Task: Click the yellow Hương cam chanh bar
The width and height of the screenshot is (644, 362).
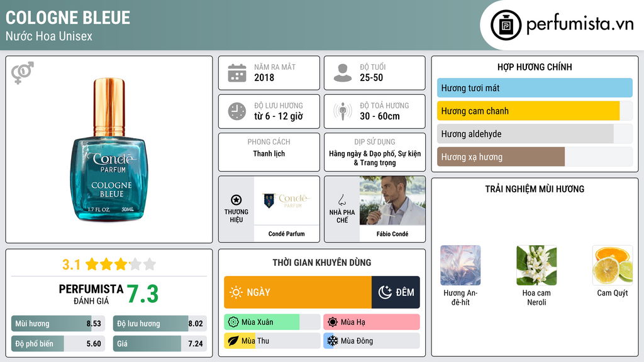Action: click(x=528, y=111)
